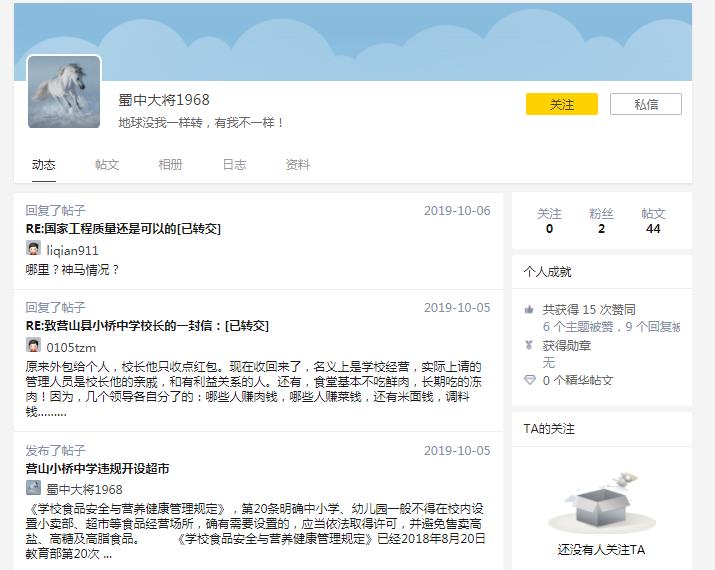
Task: Click the empty box illustration under TA的关注
Action: [x=601, y=505]
